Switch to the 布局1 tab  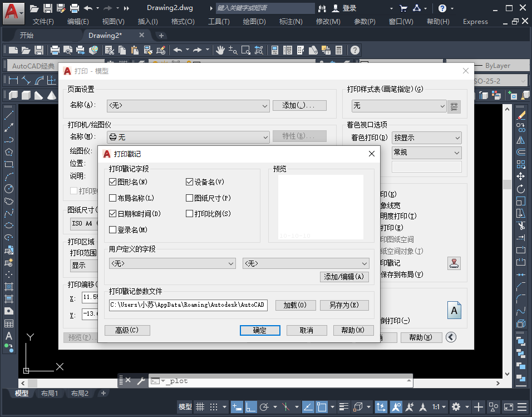point(50,393)
